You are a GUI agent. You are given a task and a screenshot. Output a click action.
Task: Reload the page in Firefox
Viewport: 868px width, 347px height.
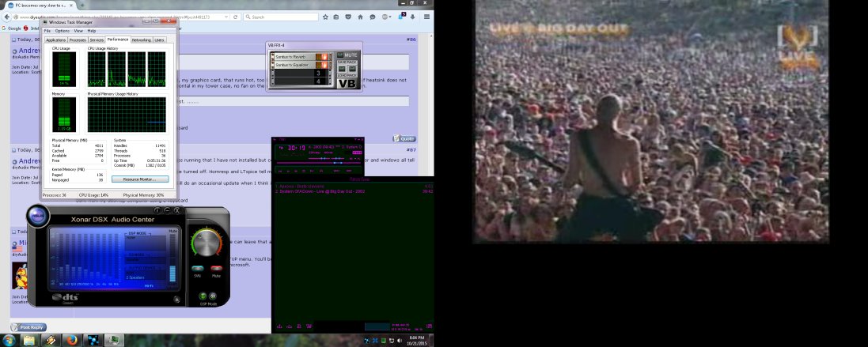(x=236, y=17)
